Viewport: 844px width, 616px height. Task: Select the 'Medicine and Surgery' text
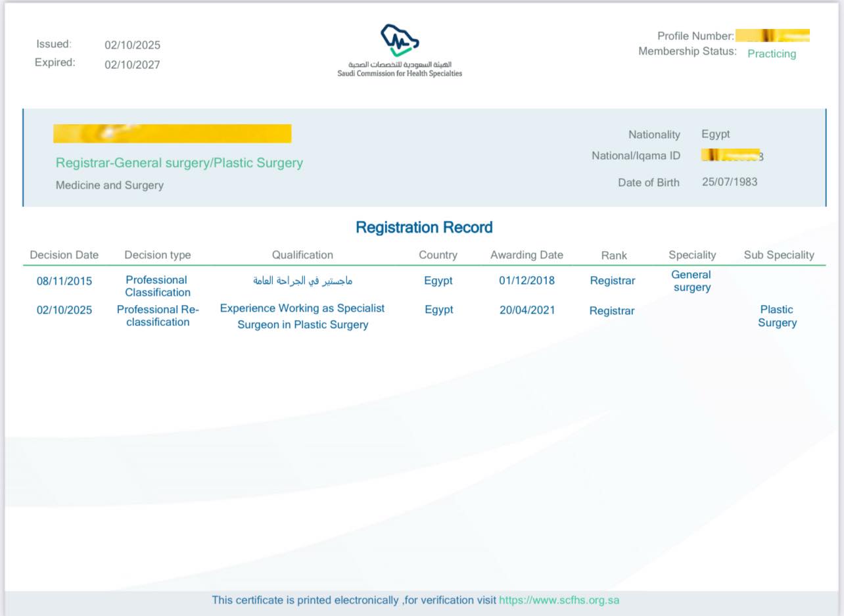(110, 185)
